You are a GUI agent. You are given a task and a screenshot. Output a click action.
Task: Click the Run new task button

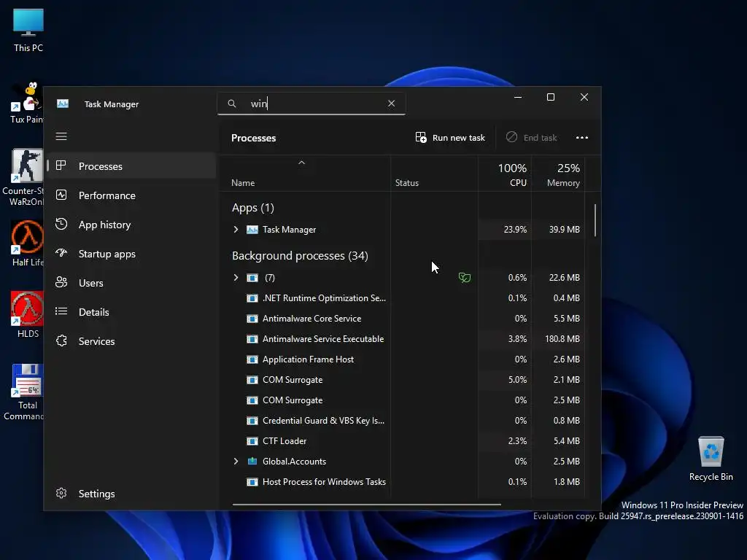coord(450,138)
